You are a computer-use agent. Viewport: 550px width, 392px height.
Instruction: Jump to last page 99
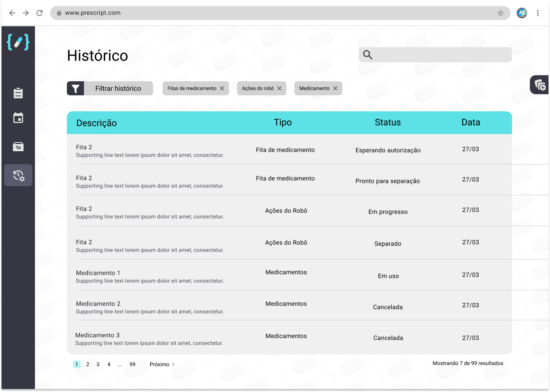click(x=132, y=364)
